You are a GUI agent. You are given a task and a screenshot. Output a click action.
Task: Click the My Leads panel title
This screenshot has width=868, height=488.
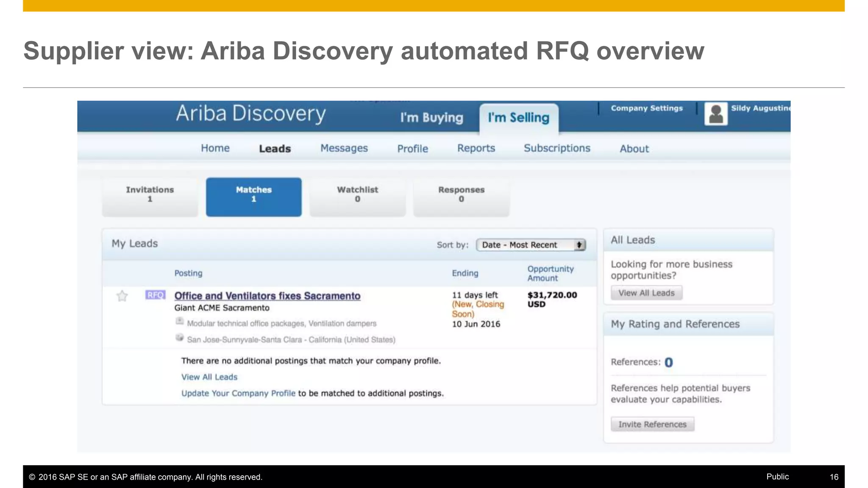point(135,244)
